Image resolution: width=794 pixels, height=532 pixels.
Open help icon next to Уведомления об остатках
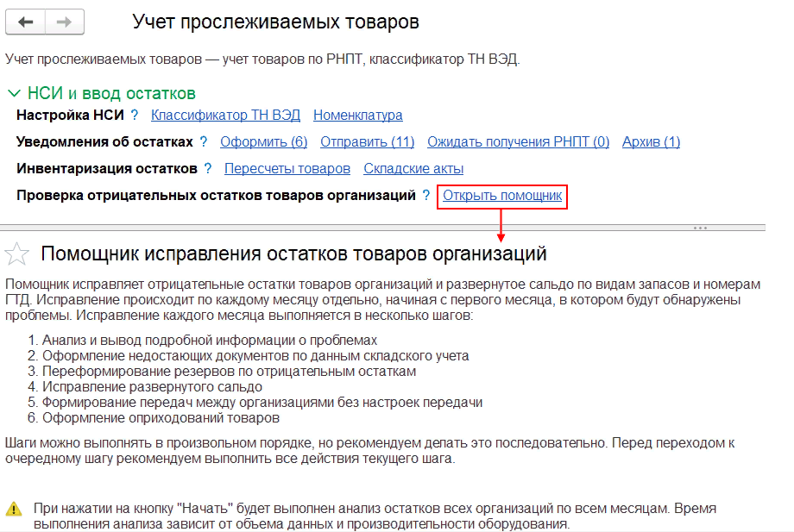(204, 142)
